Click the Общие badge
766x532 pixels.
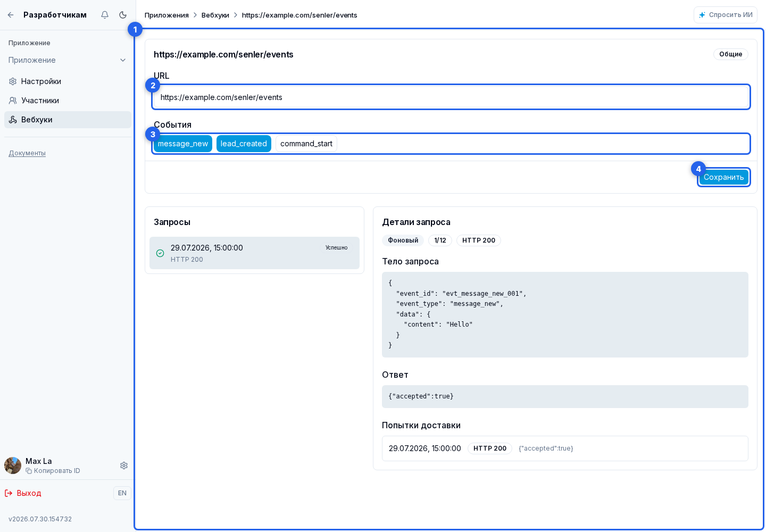pyautogui.click(x=731, y=54)
